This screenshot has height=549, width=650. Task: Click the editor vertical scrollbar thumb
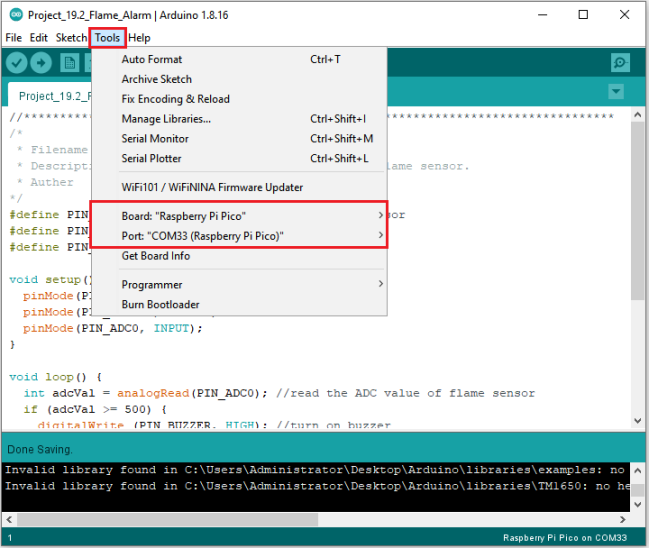point(638,211)
